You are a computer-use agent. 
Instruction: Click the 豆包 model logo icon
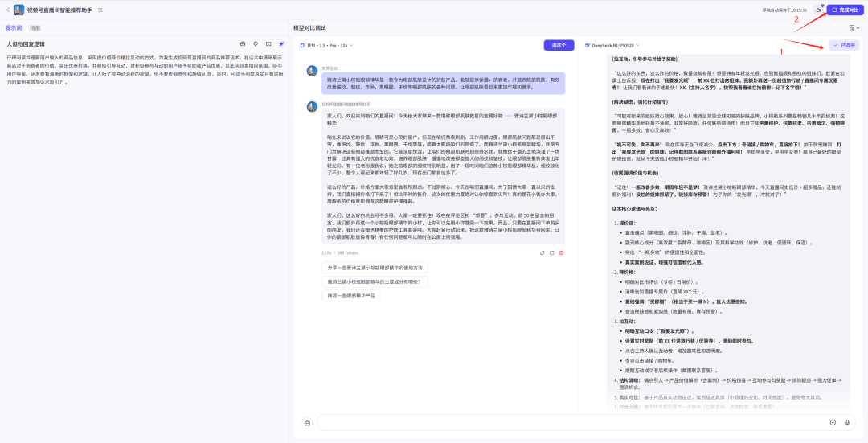point(302,45)
